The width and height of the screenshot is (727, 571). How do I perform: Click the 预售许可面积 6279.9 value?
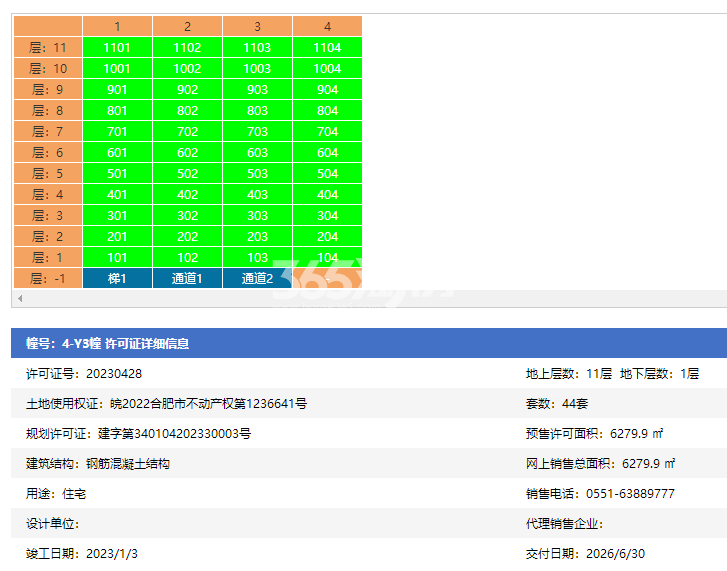(637, 434)
